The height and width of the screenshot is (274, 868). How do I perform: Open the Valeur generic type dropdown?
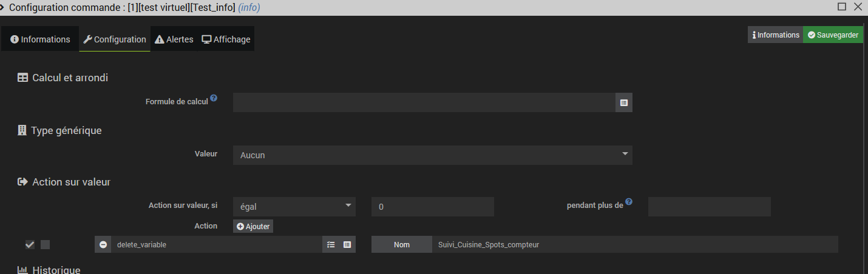[x=432, y=155]
